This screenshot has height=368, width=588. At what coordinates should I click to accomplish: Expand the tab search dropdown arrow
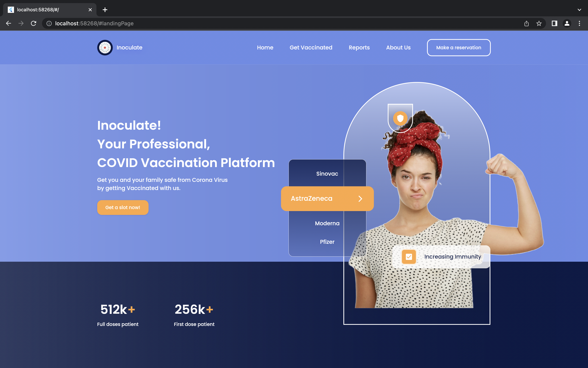579,10
